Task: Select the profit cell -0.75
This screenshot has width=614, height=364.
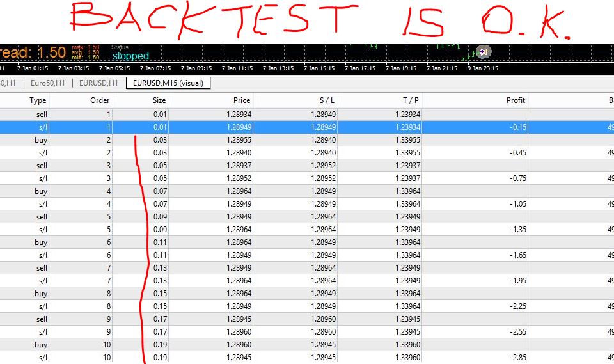Action: click(518, 178)
